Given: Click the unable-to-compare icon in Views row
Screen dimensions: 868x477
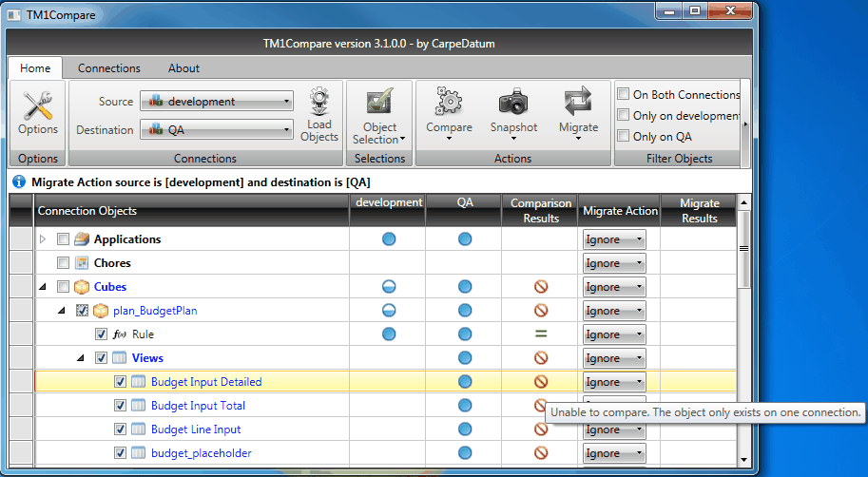Looking at the screenshot, I should coord(541,358).
